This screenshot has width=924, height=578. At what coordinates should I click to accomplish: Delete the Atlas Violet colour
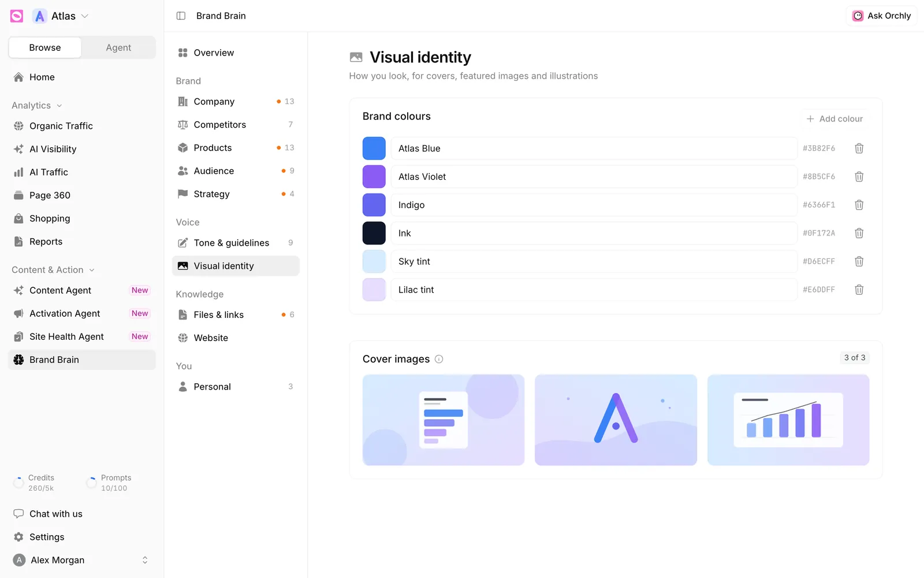859,177
